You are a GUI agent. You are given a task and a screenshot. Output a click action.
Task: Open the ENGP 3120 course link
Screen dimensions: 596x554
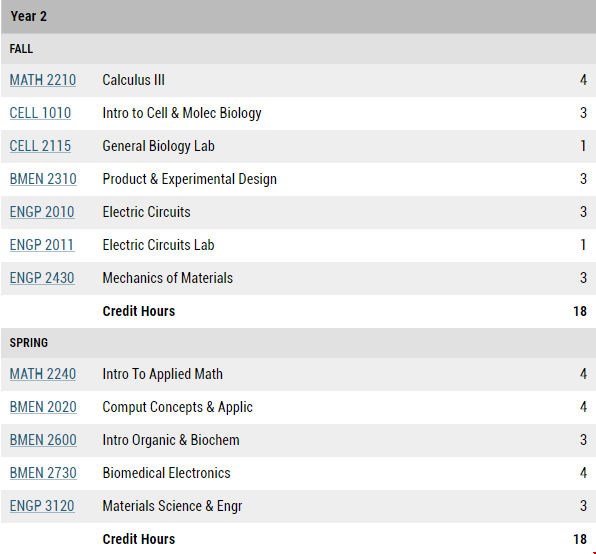[42, 506]
